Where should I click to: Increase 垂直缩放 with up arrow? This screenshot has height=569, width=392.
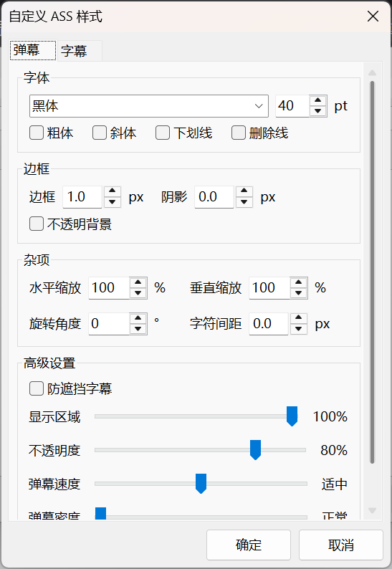[299, 282]
